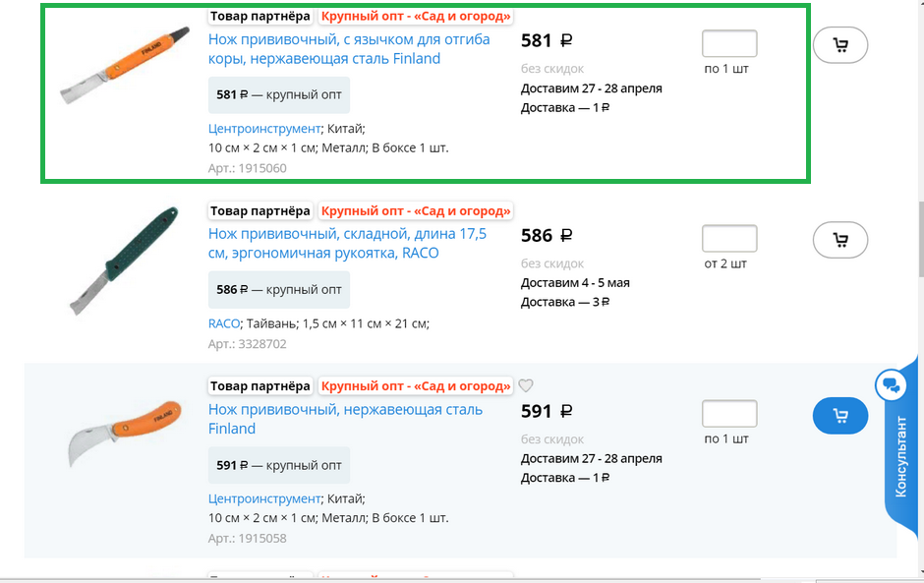This screenshot has width=924, height=583.
Task: Add 591 ₽ knife to favorites heart
Action: [526, 386]
